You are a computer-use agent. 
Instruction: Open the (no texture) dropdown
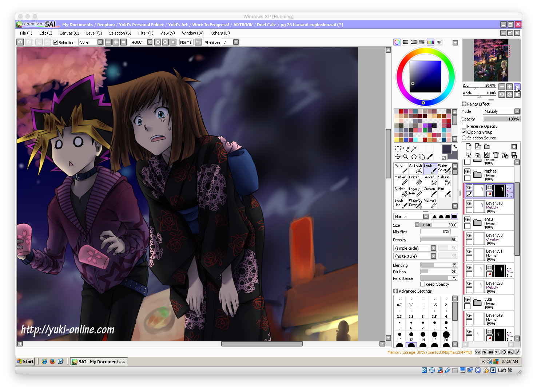tap(433, 256)
